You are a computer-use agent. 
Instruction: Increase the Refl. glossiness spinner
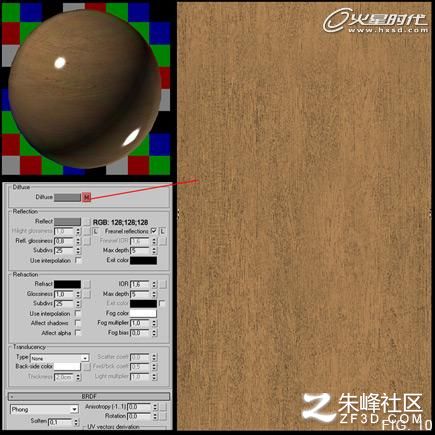(78, 239)
